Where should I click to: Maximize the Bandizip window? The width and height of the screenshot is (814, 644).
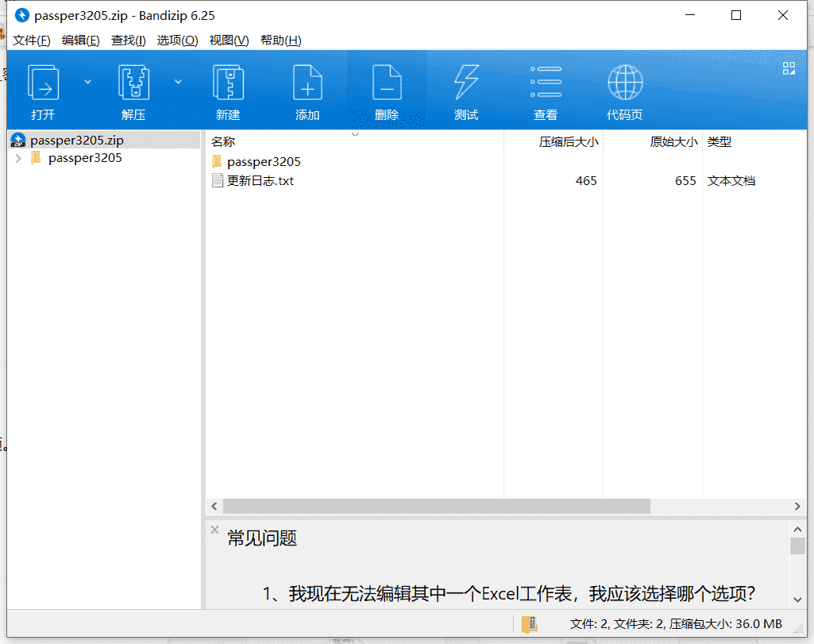click(736, 16)
